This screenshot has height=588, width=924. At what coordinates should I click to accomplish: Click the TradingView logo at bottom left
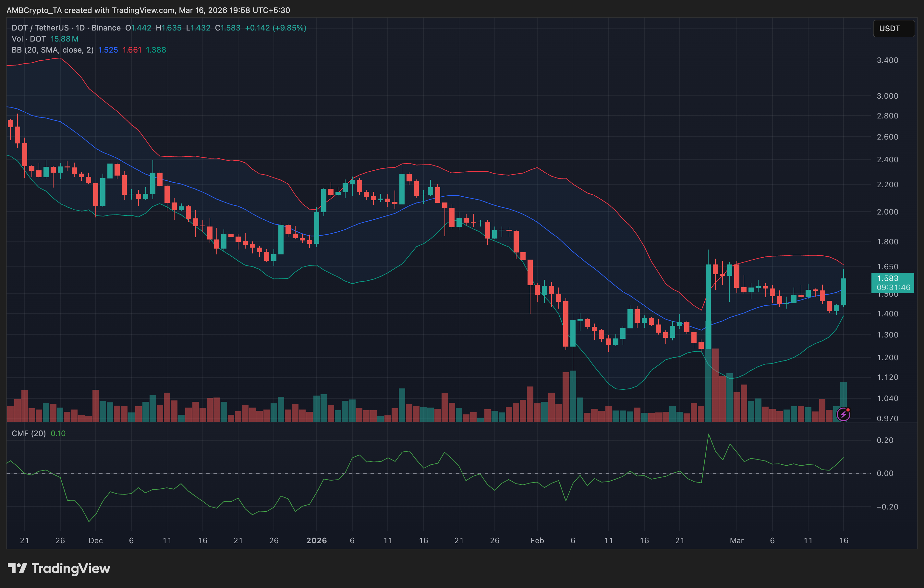click(x=59, y=569)
